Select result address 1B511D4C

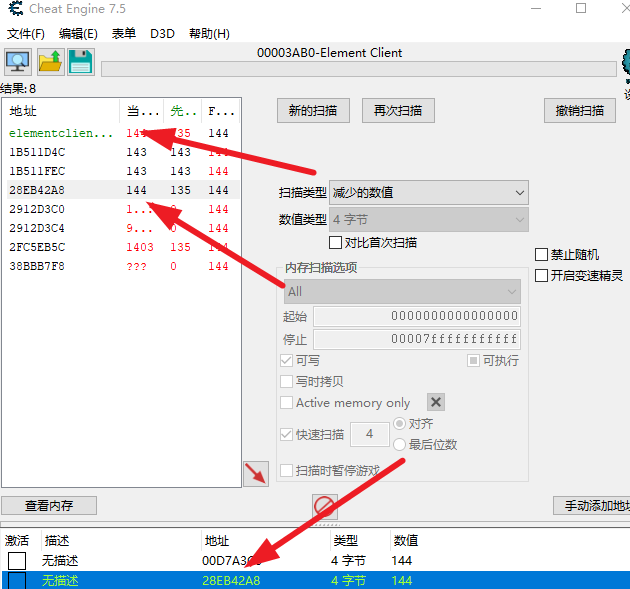37,152
